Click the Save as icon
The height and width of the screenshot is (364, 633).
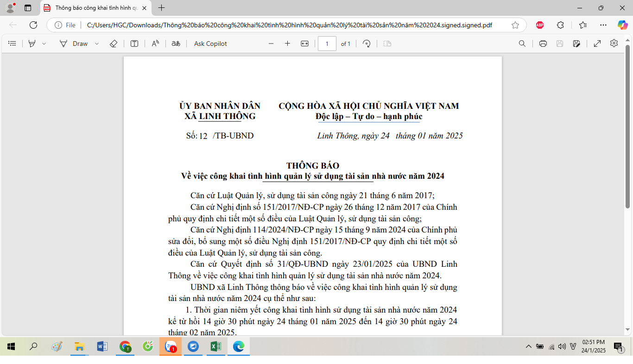pyautogui.click(x=576, y=44)
